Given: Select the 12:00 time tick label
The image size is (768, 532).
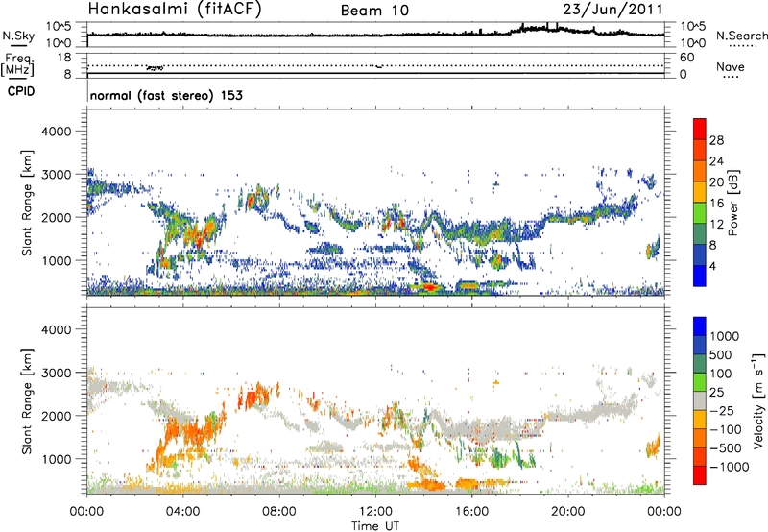Looking at the screenshot, I should (375, 512).
